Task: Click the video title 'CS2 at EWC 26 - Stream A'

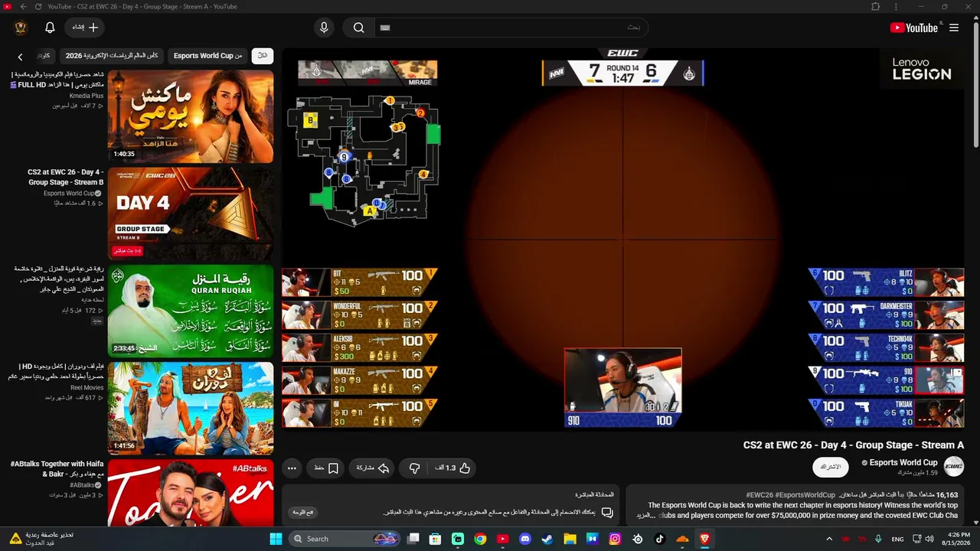Action: coord(854,445)
